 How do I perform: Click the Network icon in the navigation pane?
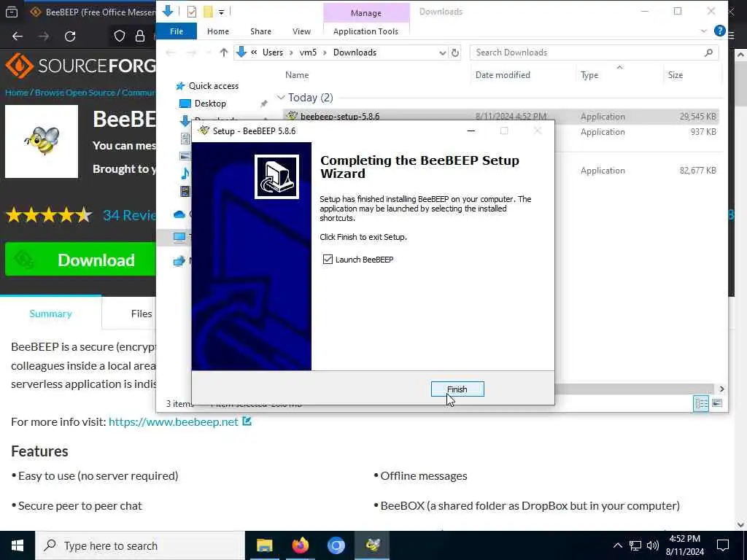pyautogui.click(x=179, y=261)
